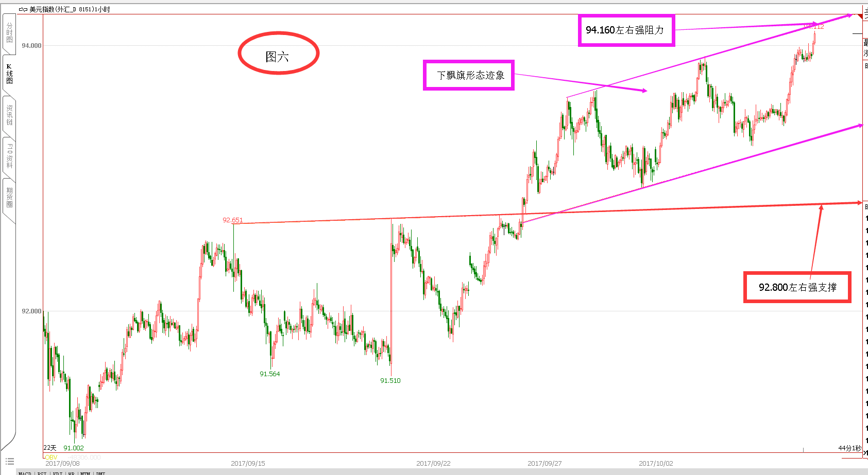
Task: Select the MTM indicator tab
Action: tap(85, 473)
